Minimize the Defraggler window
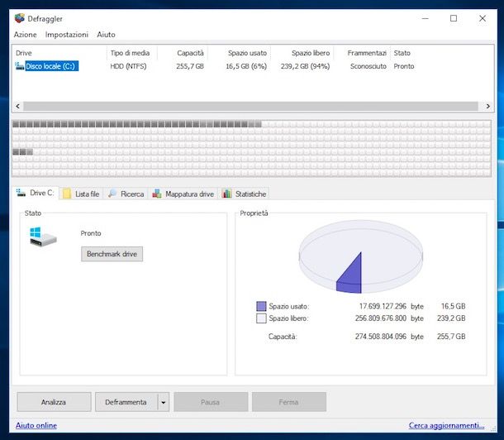Viewport: 504px width, 440px height. 425,19
